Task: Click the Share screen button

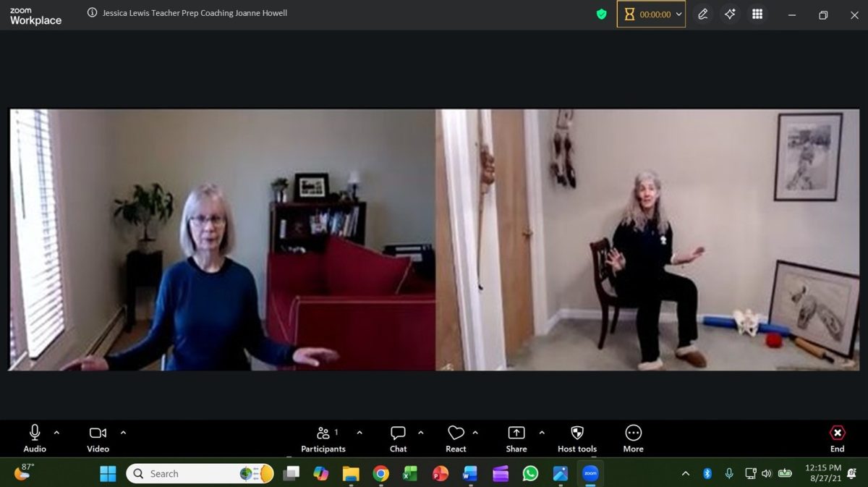Action: click(516, 439)
